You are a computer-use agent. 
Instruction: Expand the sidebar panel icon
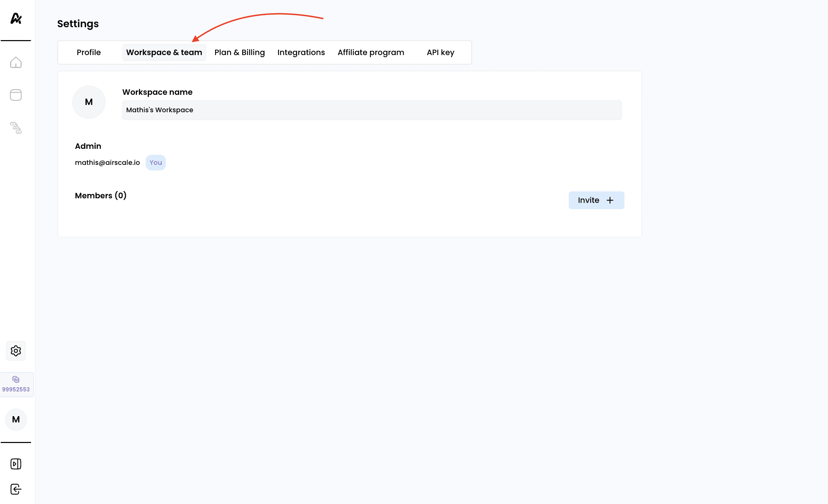coord(16,464)
